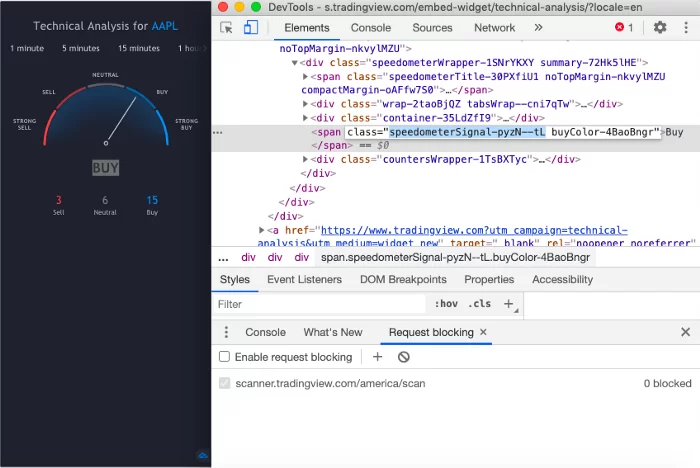Click the 3 Sell counter
This screenshot has height=468, width=700.
(59, 205)
